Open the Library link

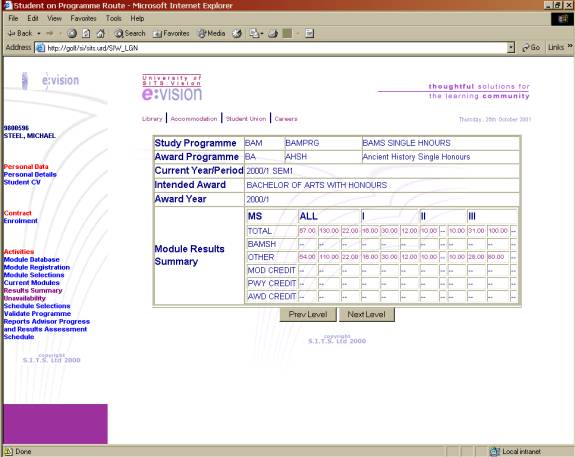point(152,119)
